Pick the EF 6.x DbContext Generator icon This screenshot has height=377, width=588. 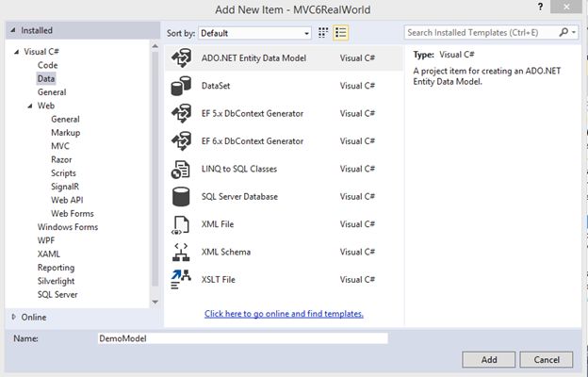[x=181, y=141]
